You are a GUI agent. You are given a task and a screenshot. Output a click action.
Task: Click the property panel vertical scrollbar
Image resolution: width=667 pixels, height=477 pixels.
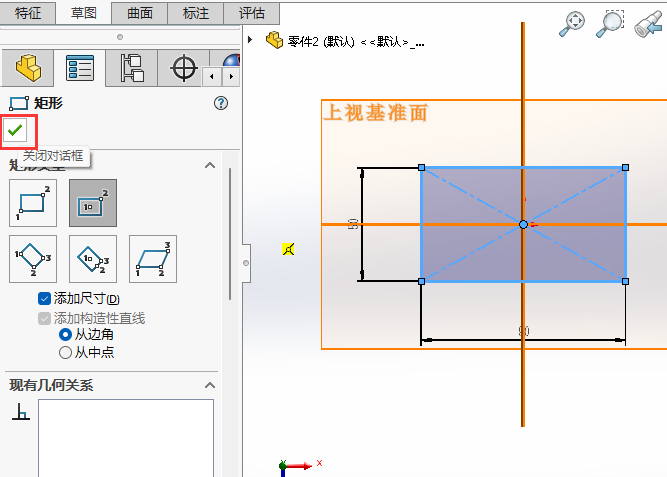tap(230, 234)
